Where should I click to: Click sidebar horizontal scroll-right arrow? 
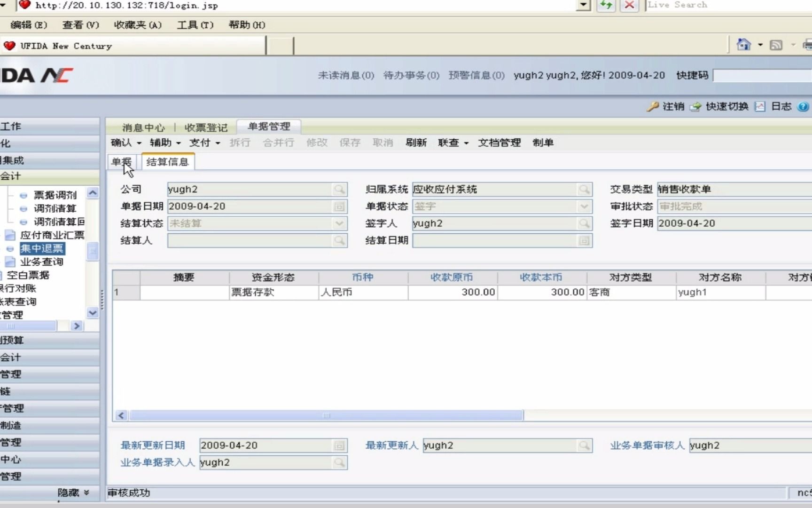coord(77,326)
